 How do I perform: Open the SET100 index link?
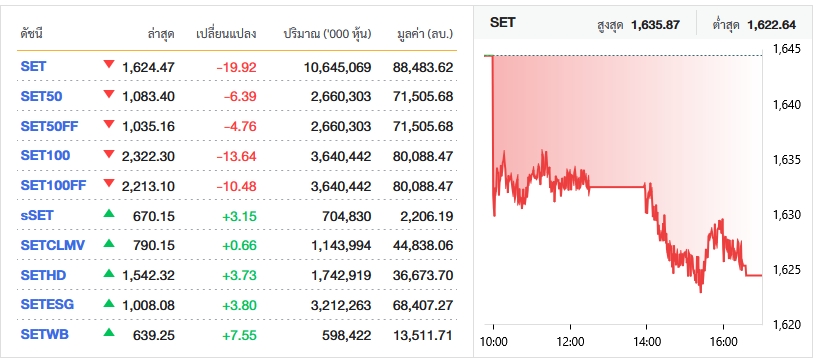(x=45, y=155)
